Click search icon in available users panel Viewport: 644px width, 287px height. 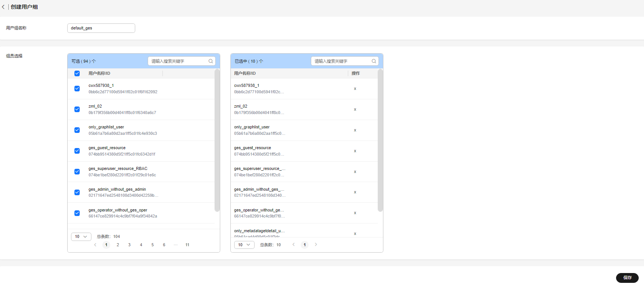pos(211,61)
